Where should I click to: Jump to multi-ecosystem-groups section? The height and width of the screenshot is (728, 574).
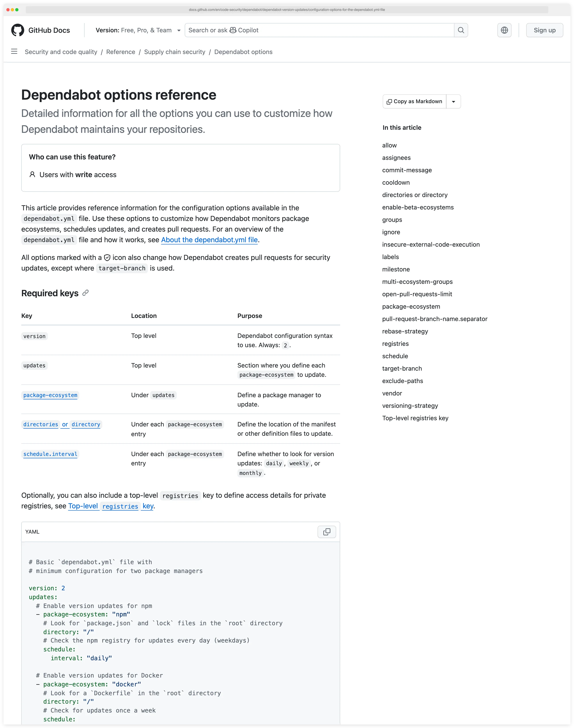(x=417, y=282)
